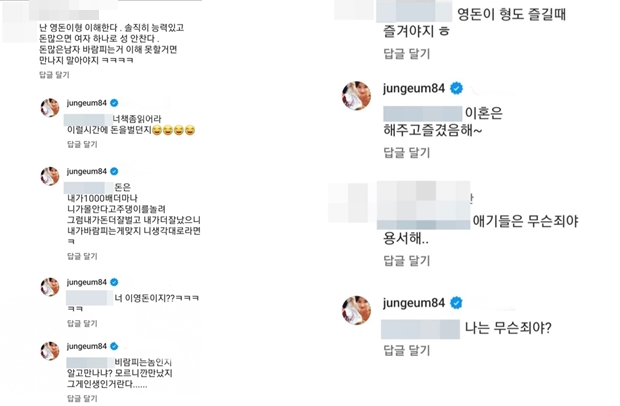Viewport: 620px width, 406px height.
Task: Reply to '니생각대로라면' comment
Action: 82,256
